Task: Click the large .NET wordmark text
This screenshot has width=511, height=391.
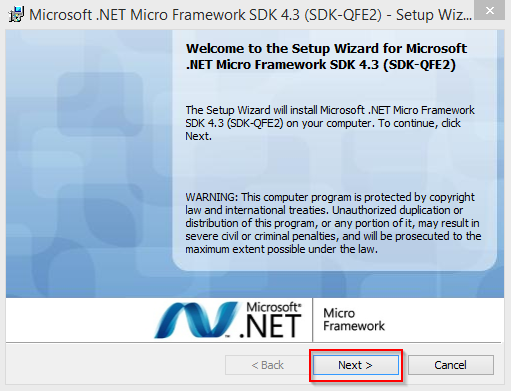Action: [270, 327]
